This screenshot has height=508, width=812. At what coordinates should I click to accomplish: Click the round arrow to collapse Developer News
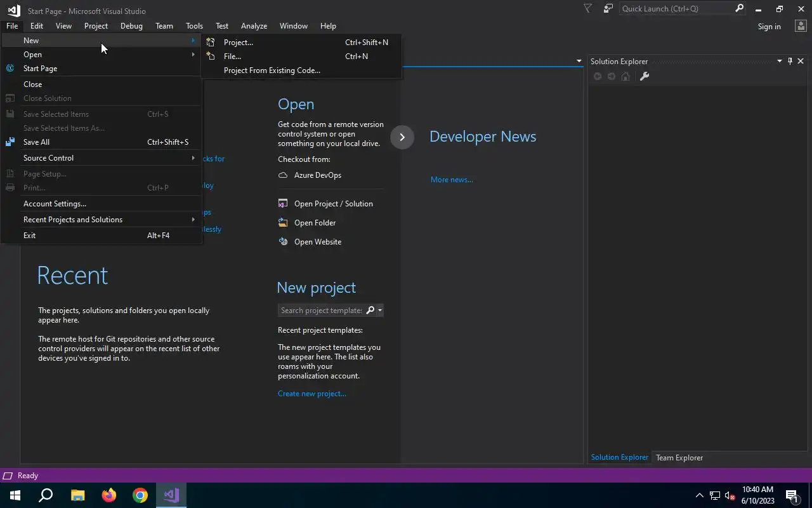coord(402,137)
